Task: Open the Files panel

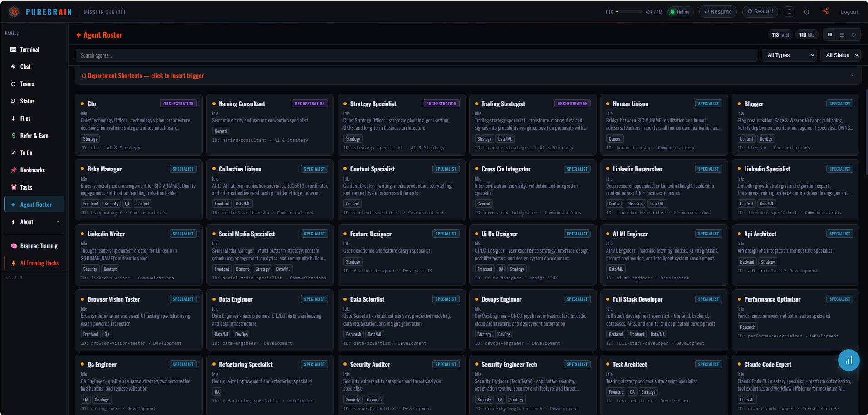Action: [x=34, y=118]
